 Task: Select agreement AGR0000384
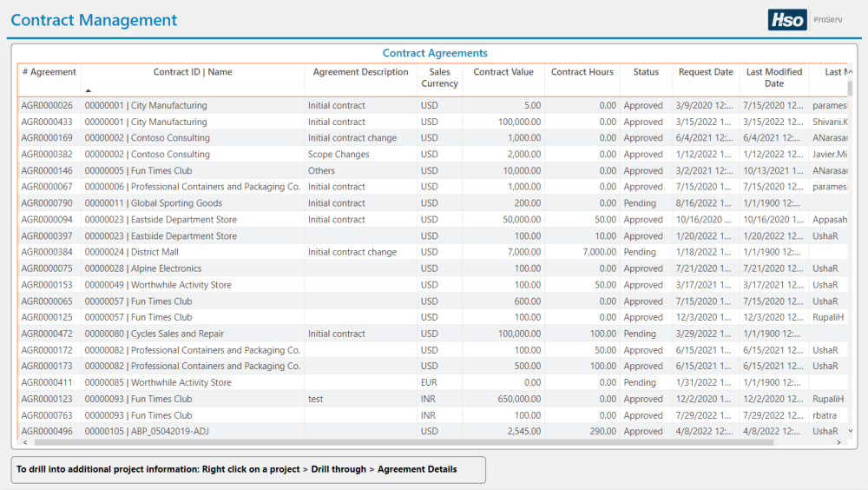[x=47, y=252]
